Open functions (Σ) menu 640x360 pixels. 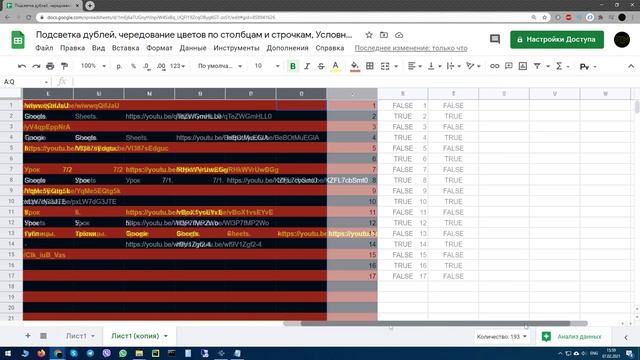pyautogui.click(x=562, y=66)
